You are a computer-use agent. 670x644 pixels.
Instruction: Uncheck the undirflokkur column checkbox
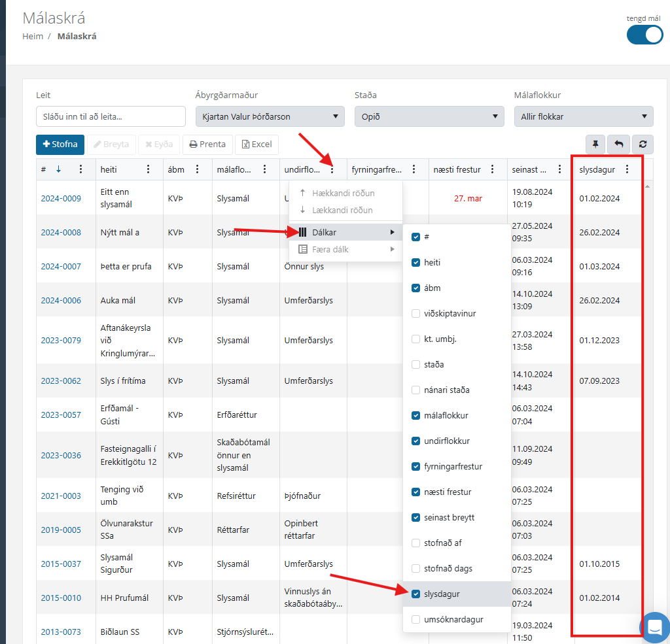(415, 441)
